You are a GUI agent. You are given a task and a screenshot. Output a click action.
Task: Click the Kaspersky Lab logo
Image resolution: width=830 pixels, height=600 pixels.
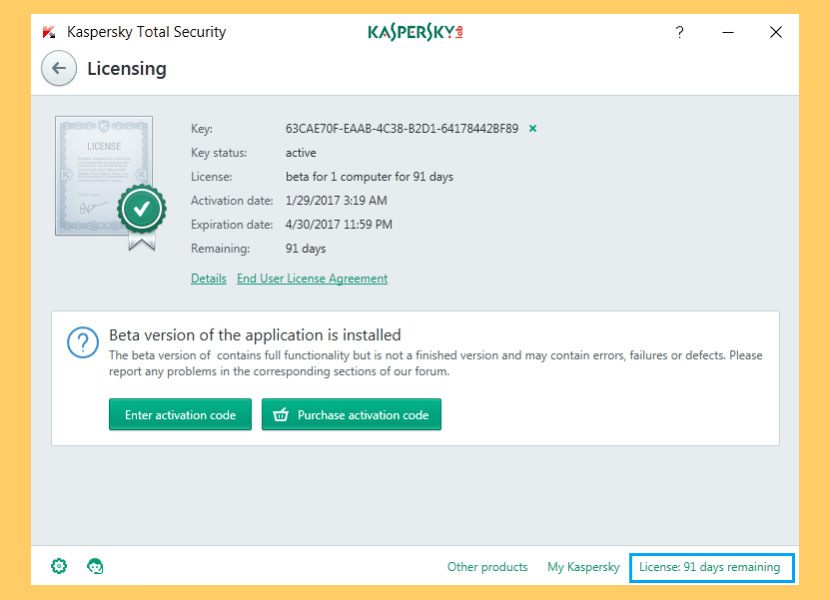(x=416, y=32)
